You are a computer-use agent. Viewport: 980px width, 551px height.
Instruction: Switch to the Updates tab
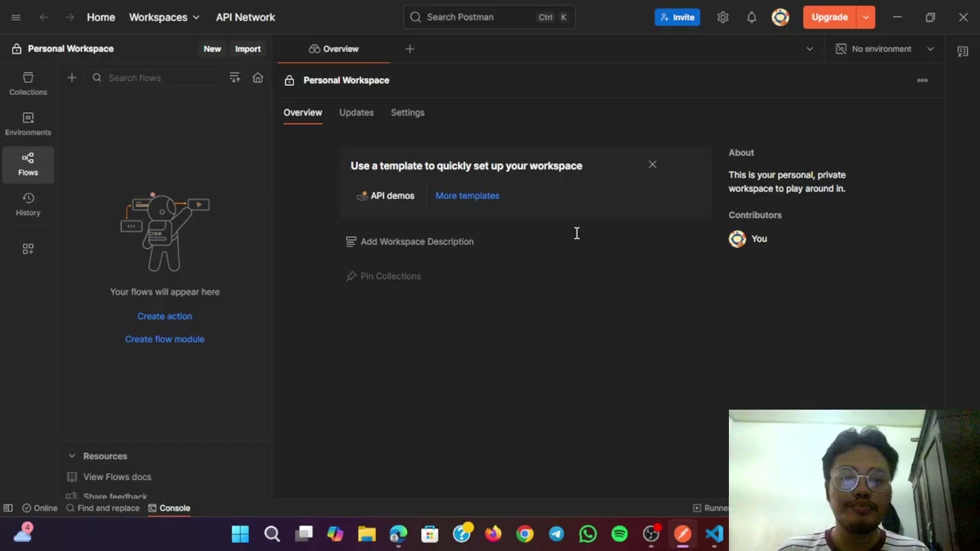pos(356,112)
